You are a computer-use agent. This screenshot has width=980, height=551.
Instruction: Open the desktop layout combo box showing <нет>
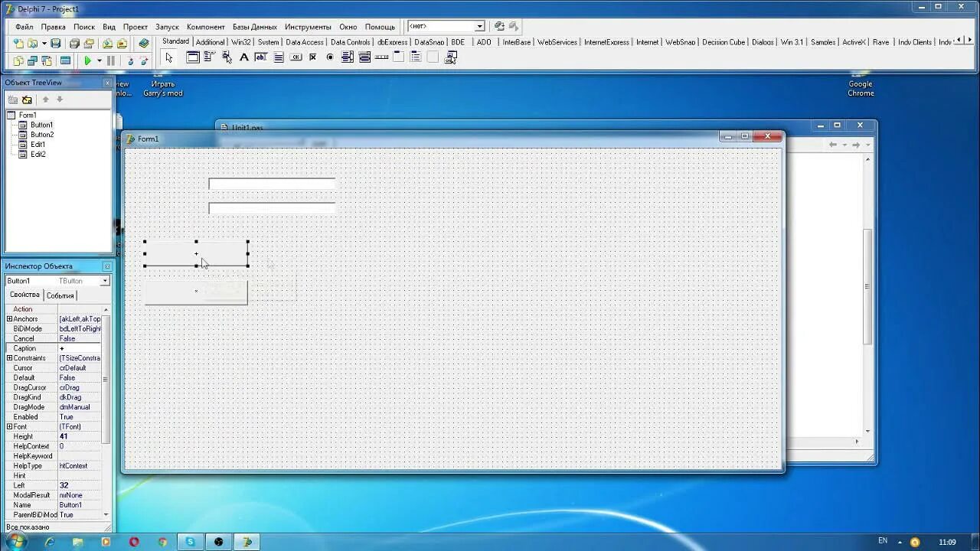point(446,26)
